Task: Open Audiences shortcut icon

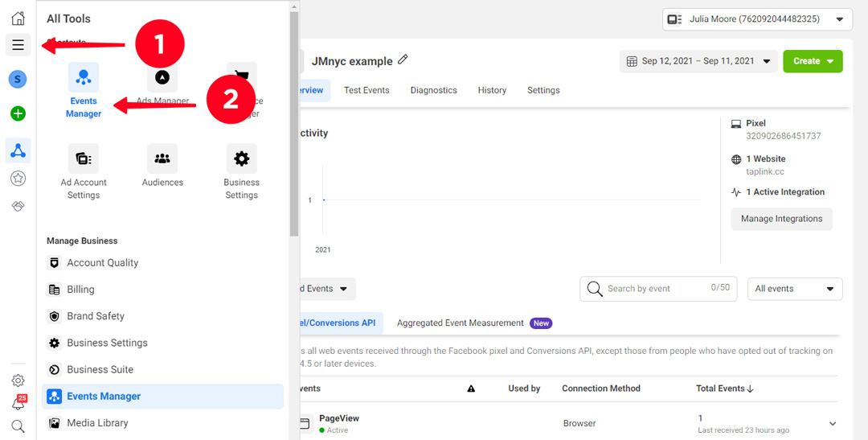Action: [162, 158]
